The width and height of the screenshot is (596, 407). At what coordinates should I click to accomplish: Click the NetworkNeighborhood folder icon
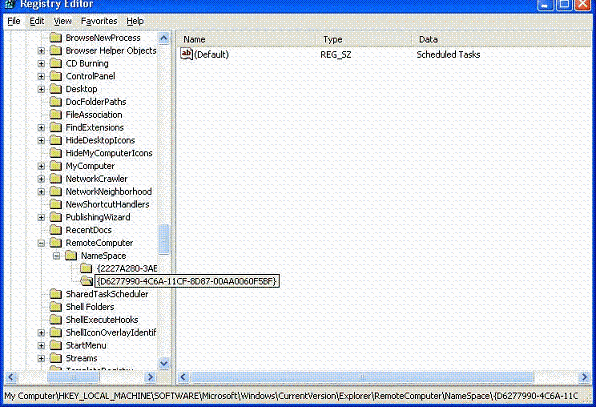tap(56, 192)
